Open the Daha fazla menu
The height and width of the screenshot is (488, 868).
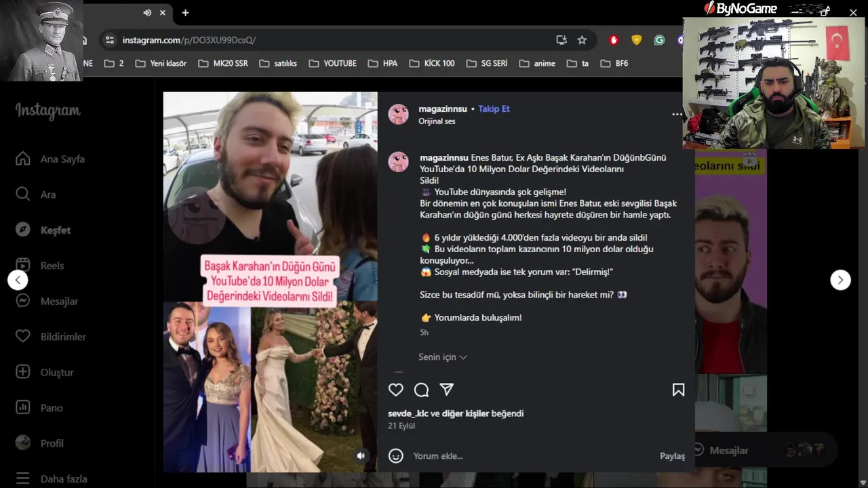click(x=52, y=479)
